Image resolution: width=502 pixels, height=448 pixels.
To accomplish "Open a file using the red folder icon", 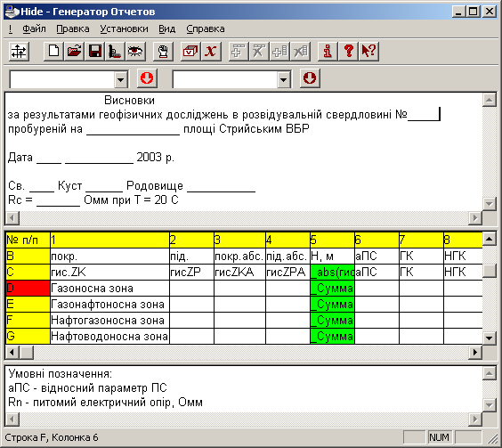I will tap(74, 52).
